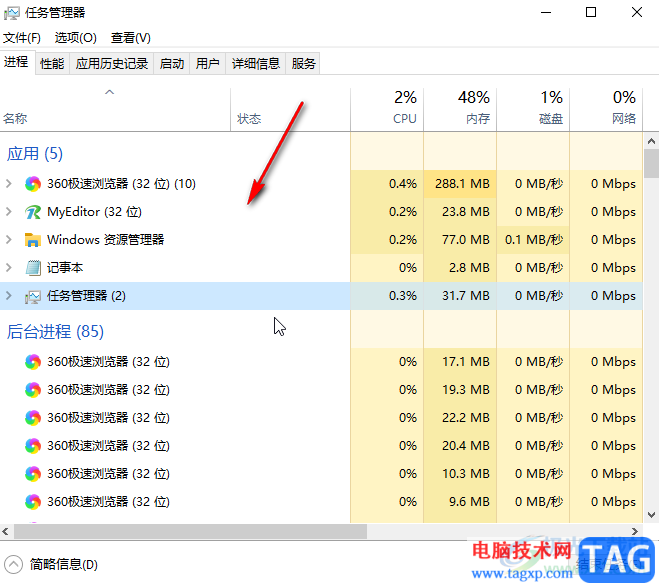Expand the Windows 资源管理器 group
Image resolution: width=659 pixels, height=585 pixels.
(9, 240)
